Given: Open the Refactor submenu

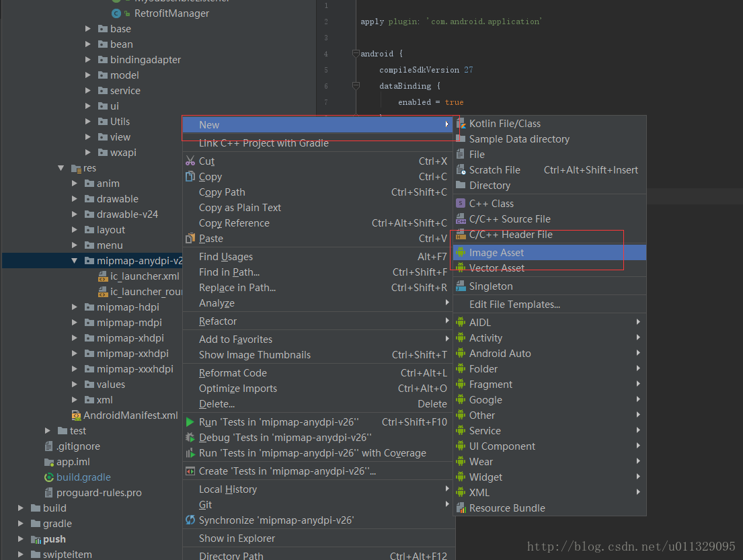Looking at the screenshot, I should tap(317, 321).
